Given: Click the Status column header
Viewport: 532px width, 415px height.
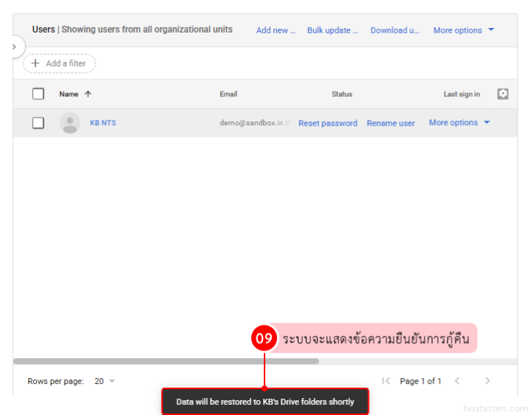Looking at the screenshot, I should click(x=342, y=94).
